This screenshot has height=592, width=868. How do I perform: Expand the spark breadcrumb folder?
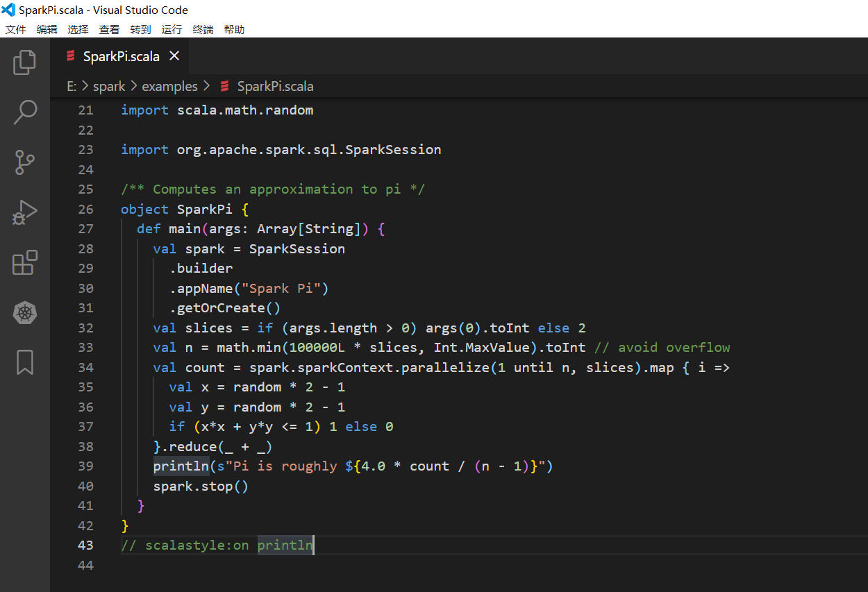pyautogui.click(x=109, y=87)
